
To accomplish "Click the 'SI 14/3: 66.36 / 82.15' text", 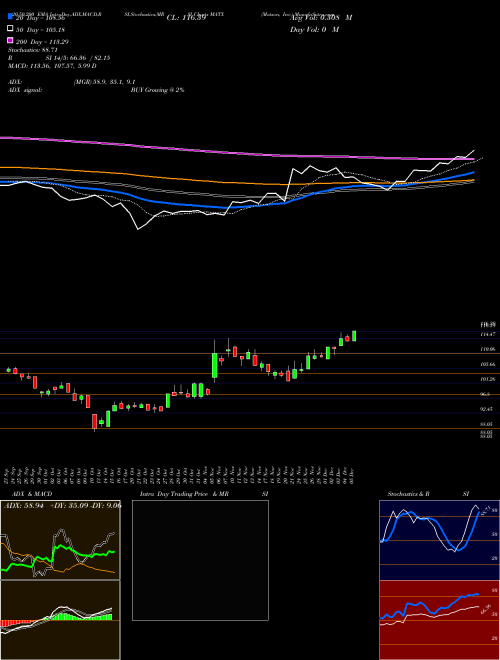I will point(78,58).
